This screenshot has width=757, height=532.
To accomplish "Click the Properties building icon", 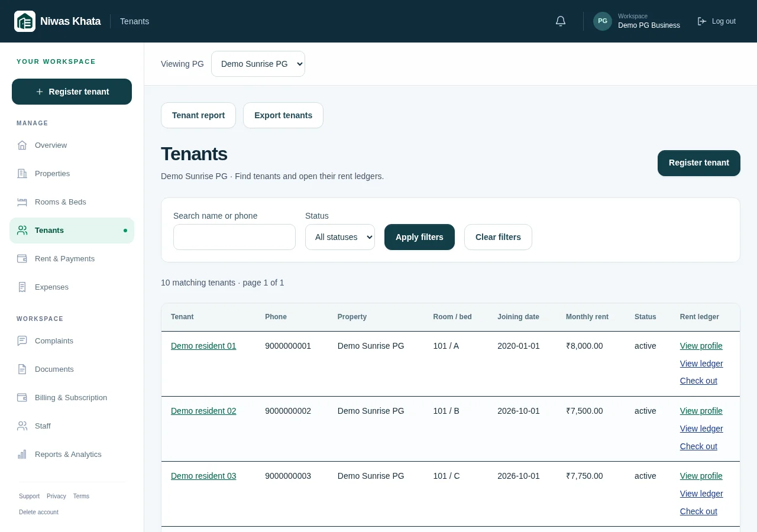I will [x=22, y=173].
